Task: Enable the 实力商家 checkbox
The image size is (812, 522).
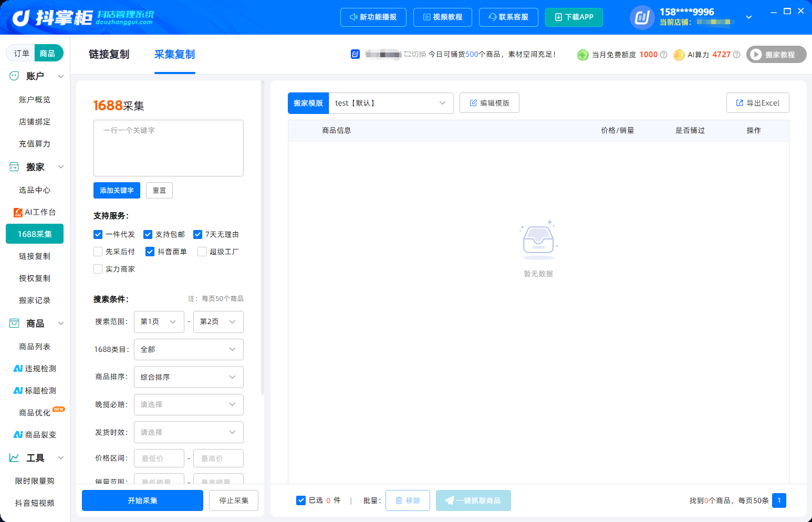Action: pyautogui.click(x=98, y=269)
